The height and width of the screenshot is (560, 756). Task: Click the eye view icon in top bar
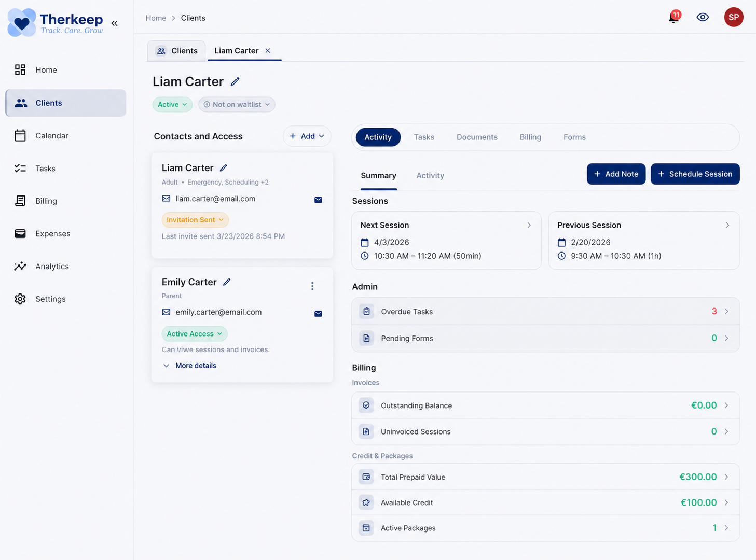point(702,17)
